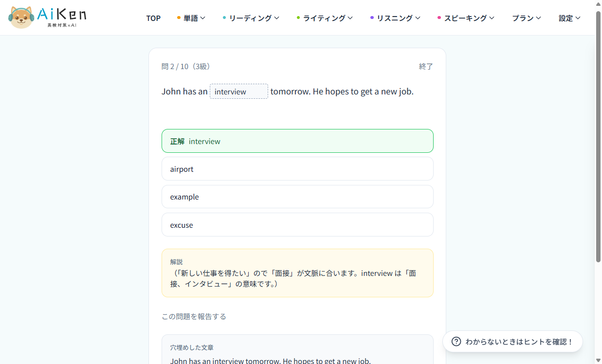Report this question via この問題を報告する
602x364 pixels.
pyautogui.click(x=194, y=317)
